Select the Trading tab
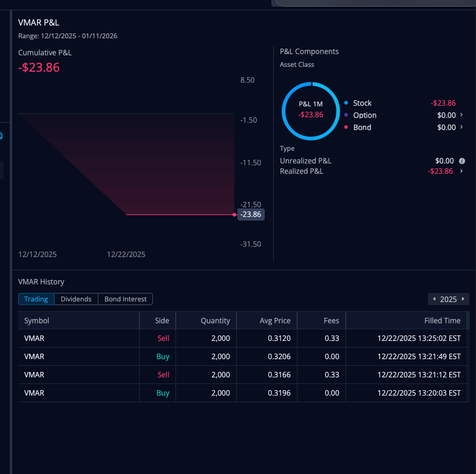Image resolution: width=476 pixels, height=474 pixels. (36, 299)
